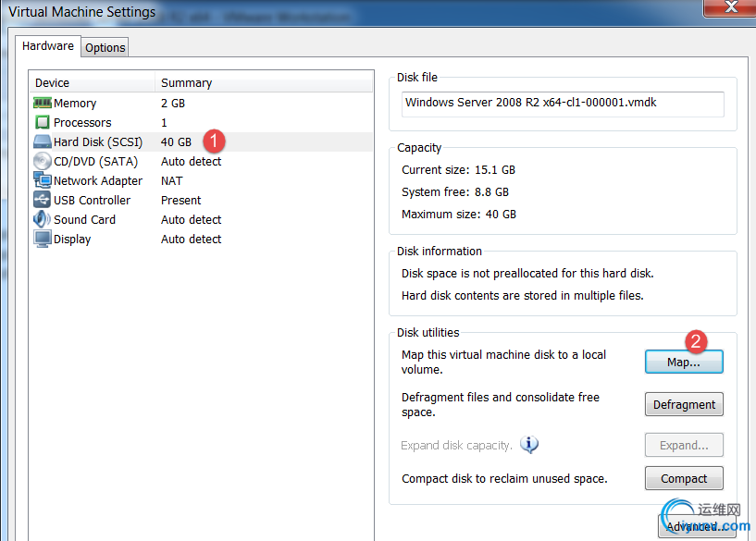Click the Map... button
This screenshot has width=756, height=541.
tap(684, 362)
